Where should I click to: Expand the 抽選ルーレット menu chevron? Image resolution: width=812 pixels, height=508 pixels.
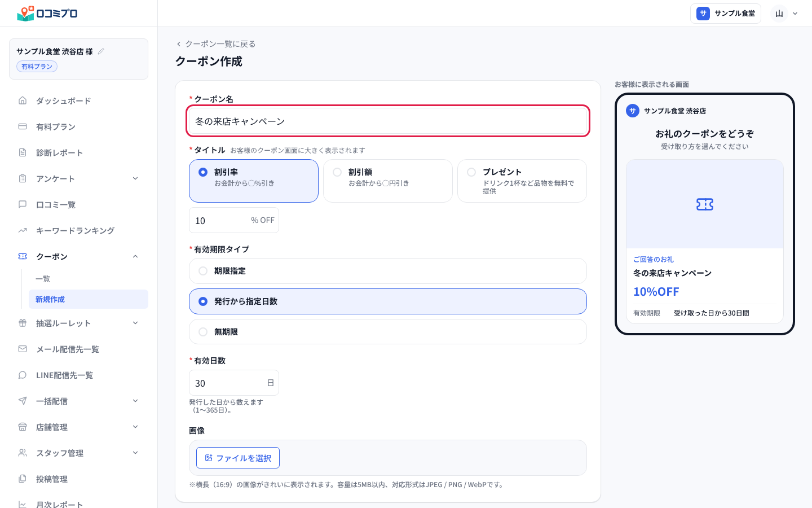135,323
